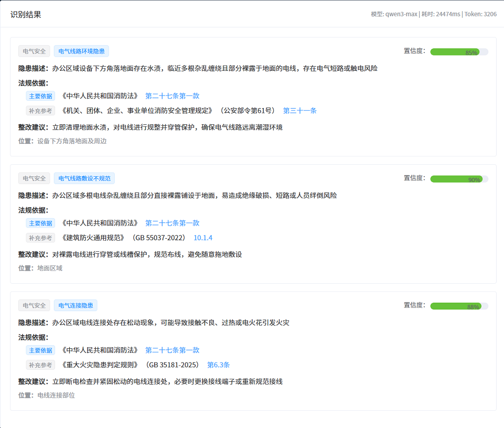Click 电气安全 tag beside 电气连接隐患
The image size is (504, 428).
click(x=34, y=306)
